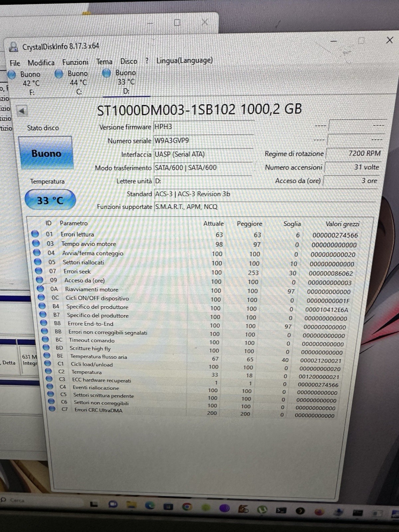399x532 pixels.
Task: Open the ? help menu
Action: point(147,61)
